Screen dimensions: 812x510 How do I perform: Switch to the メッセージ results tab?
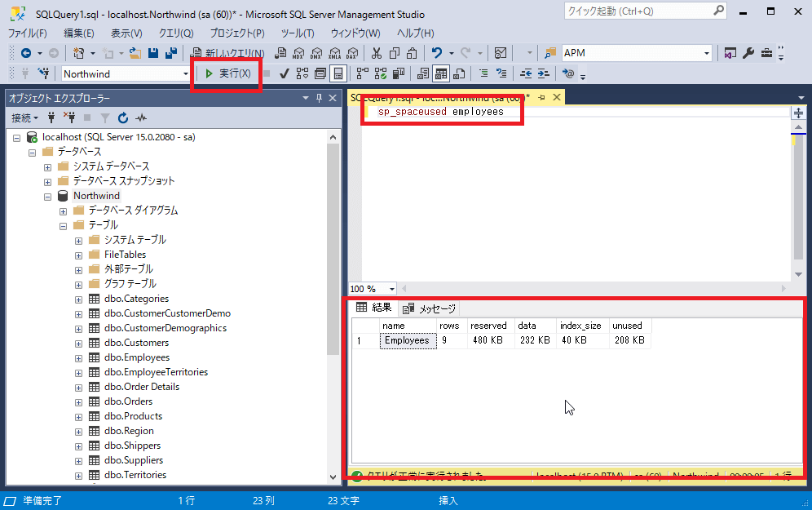430,308
